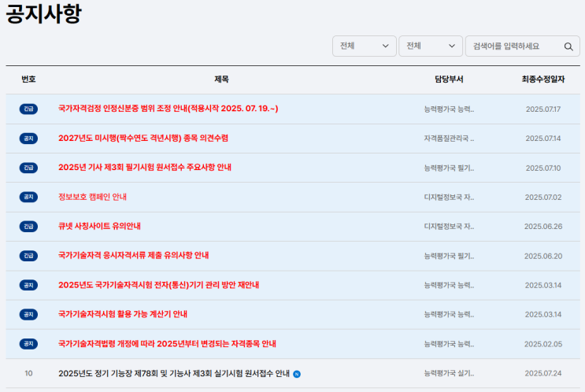This screenshot has height=392, width=585.
Task: Click 긴급 badge of 큐넷 사칭사이트 row
Action: pyautogui.click(x=28, y=227)
